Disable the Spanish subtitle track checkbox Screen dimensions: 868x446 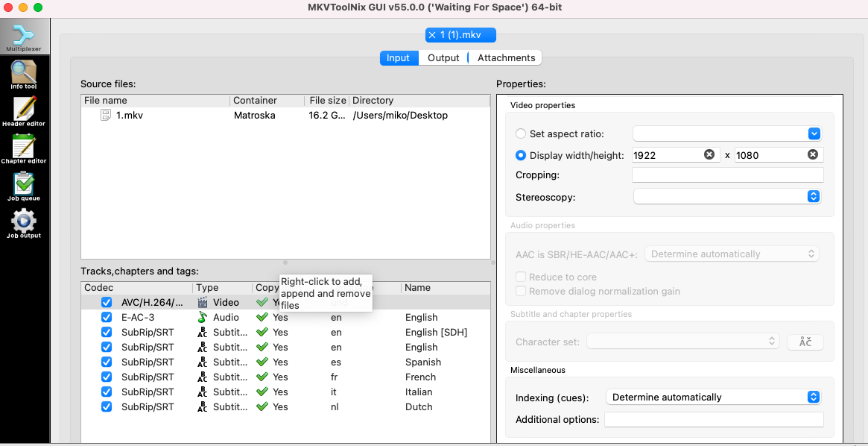coord(107,362)
